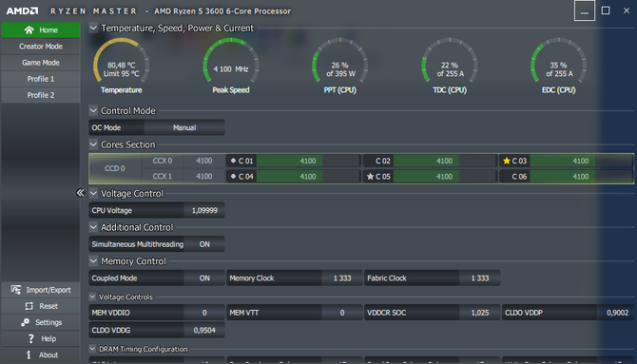This screenshot has width=637, height=364.
Task: Click the Settings gears icon
Action: 25,322
